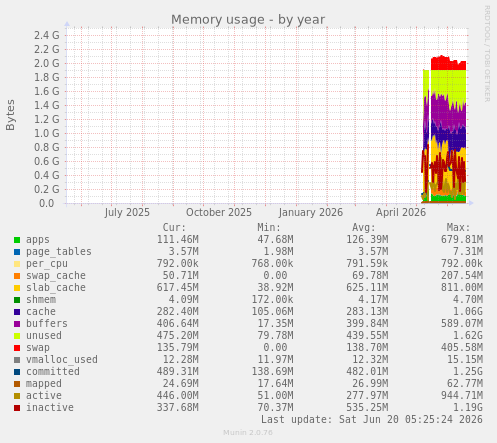Click the 'buffers' legend label

pos(47,324)
